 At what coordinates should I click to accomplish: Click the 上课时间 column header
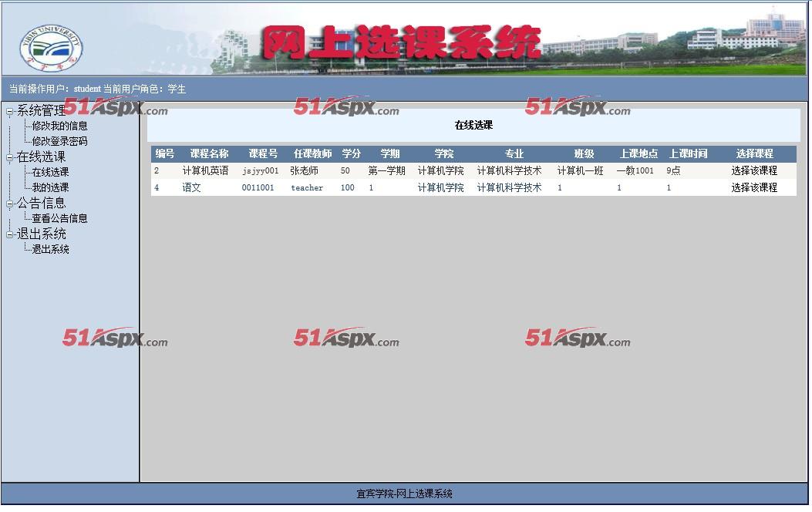(688, 153)
